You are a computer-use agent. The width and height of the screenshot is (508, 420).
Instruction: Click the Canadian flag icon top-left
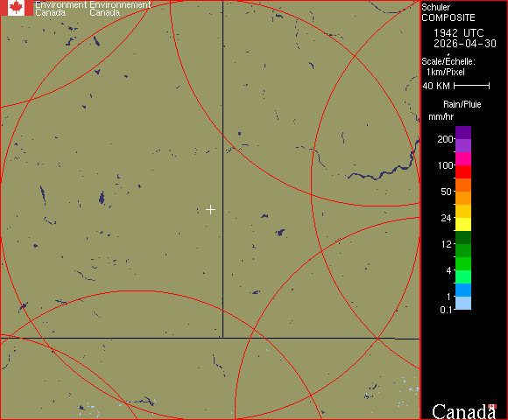[x=16, y=8]
